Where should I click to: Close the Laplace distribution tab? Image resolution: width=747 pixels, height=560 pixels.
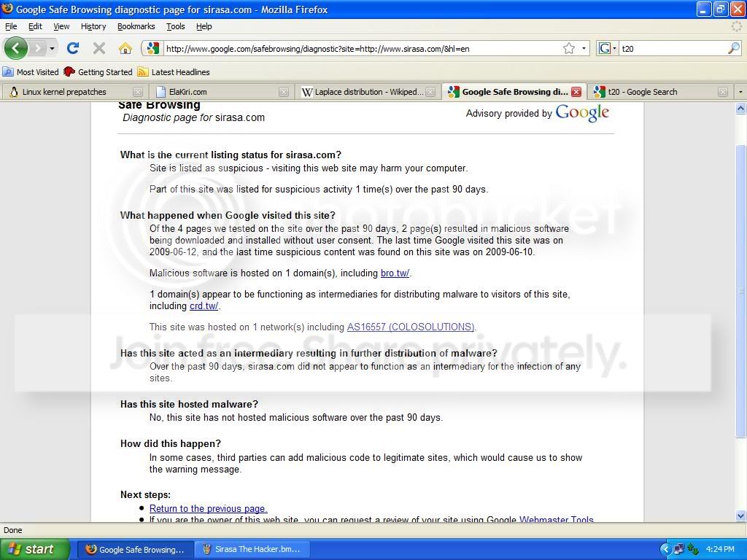click(430, 92)
